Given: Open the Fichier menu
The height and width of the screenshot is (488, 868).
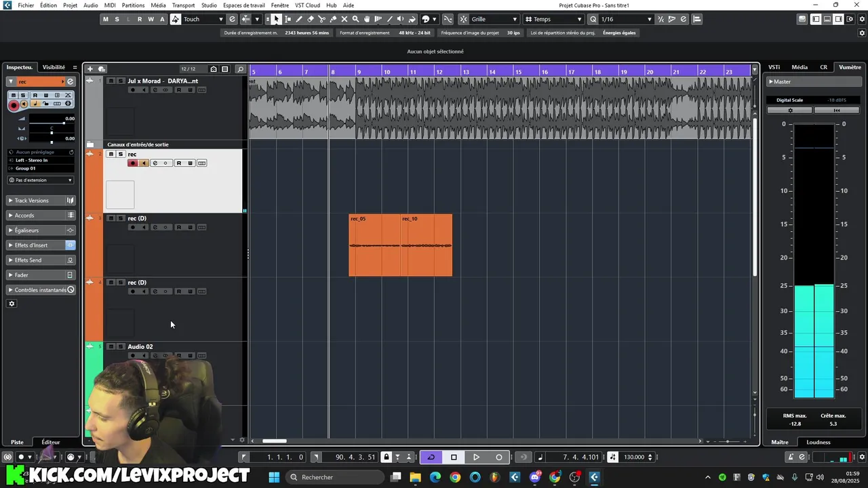Looking at the screenshot, I should click(26, 5).
